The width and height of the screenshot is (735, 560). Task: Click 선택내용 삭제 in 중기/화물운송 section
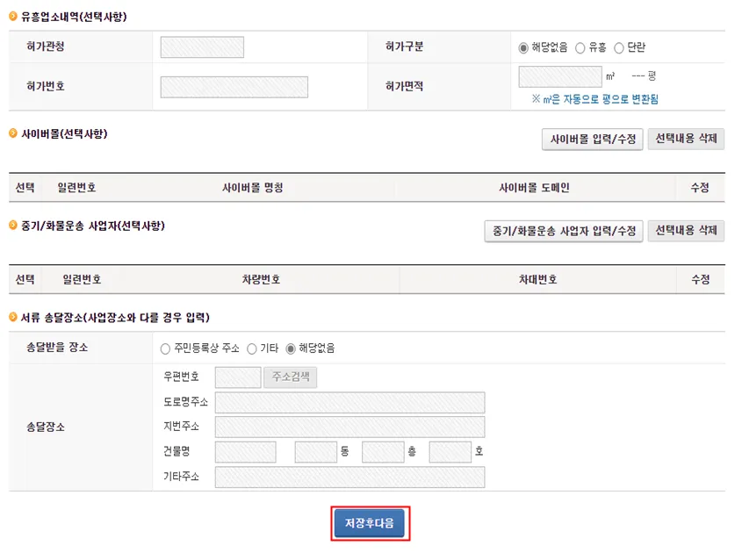point(686,231)
